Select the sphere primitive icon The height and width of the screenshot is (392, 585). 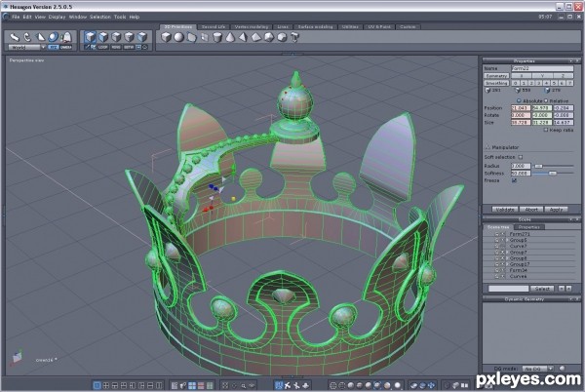tap(179, 37)
